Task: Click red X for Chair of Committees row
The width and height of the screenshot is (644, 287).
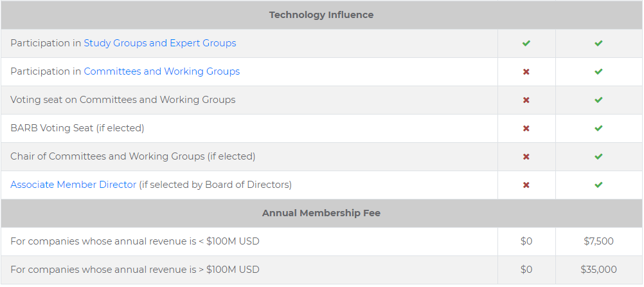Action: click(526, 156)
